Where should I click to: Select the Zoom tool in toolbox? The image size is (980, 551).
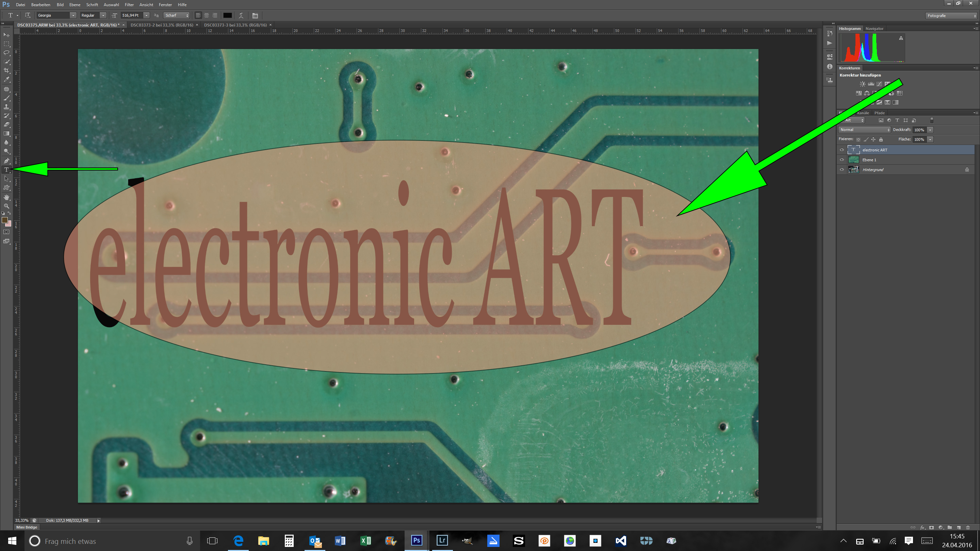click(6, 206)
